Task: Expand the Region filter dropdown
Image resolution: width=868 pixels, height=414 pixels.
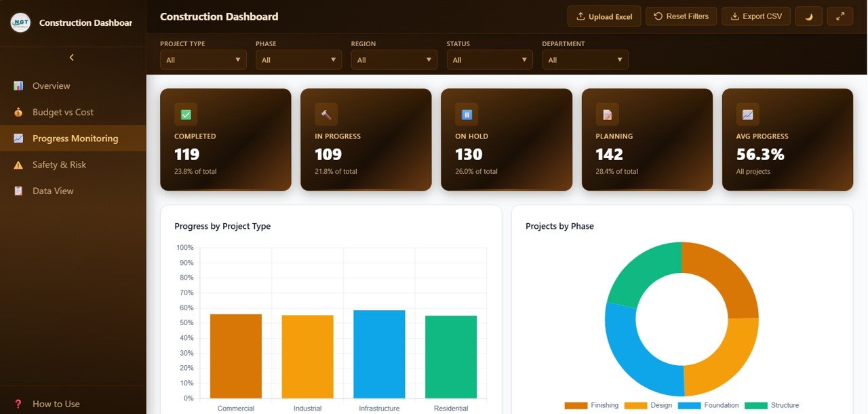Action: pyautogui.click(x=394, y=60)
